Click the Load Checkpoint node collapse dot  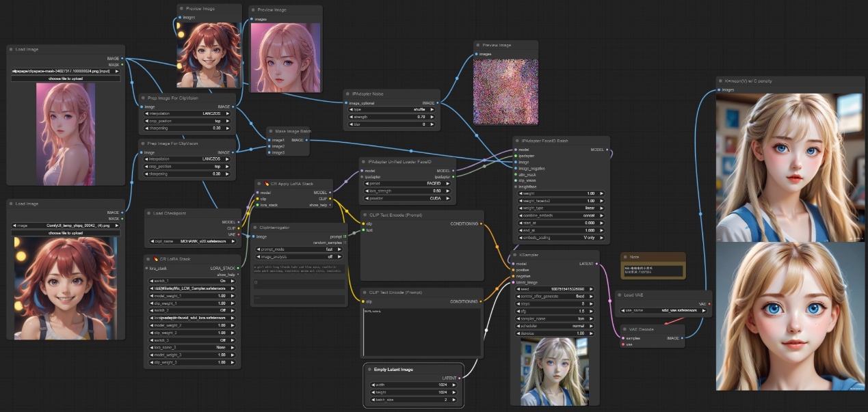click(x=148, y=213)
